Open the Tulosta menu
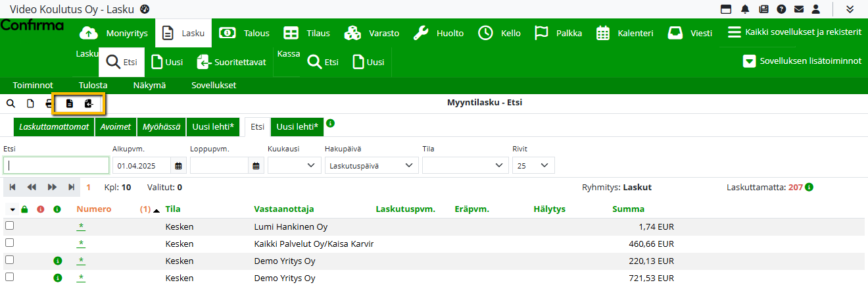The image size is (868, 287). click(93, 85)
